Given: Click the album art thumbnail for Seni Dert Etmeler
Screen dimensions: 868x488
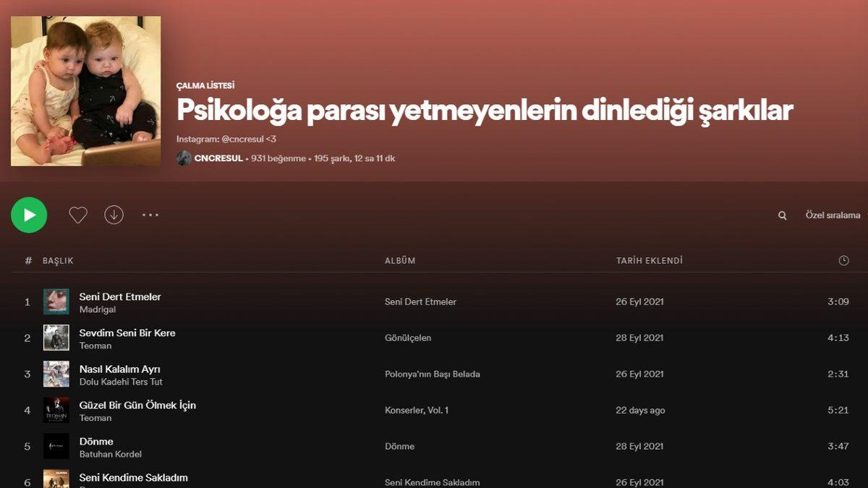Looking at the screenshot, I should [56, 301].
